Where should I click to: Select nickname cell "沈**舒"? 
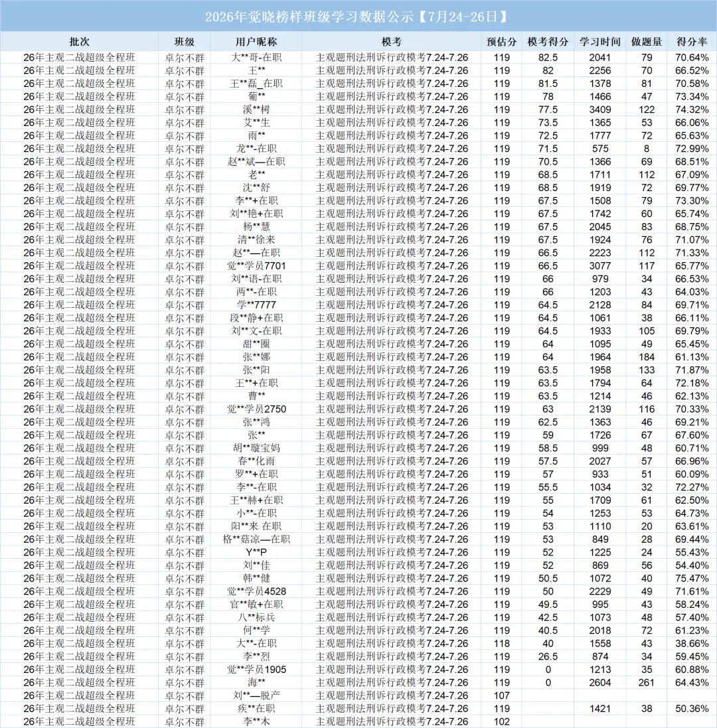(256, 188)
